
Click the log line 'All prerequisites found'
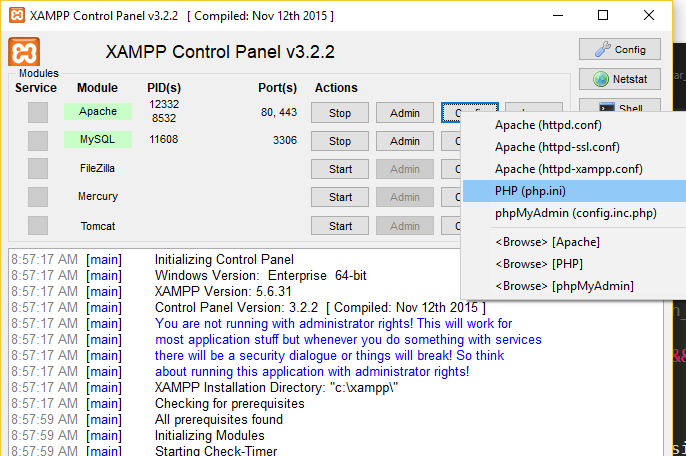[219, 420]
